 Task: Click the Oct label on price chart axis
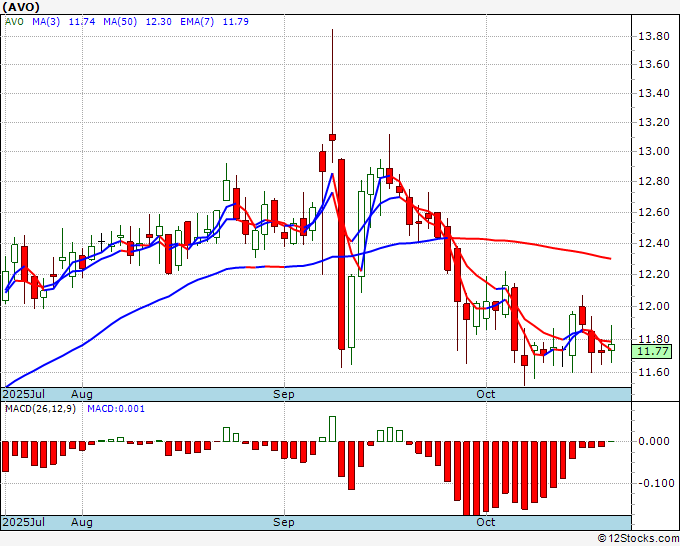pyautogui.click(x=485, y=394)
